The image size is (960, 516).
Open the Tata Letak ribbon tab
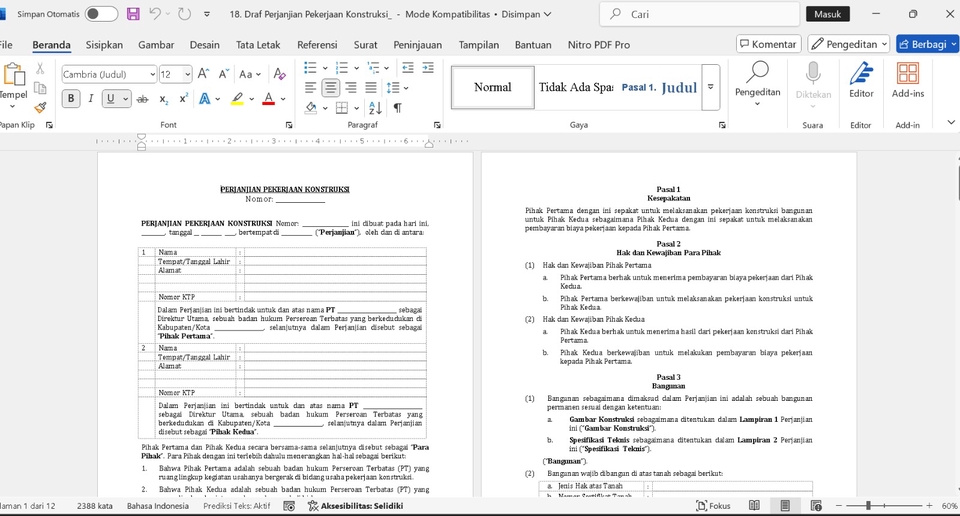pyautogui.click(x=258, y=45)
